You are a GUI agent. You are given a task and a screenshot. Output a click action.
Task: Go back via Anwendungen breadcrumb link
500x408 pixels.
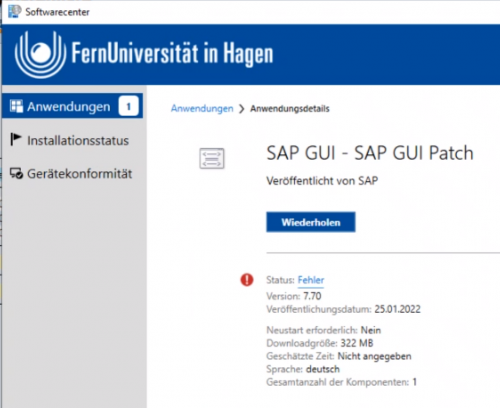click(x=202, y=108)
